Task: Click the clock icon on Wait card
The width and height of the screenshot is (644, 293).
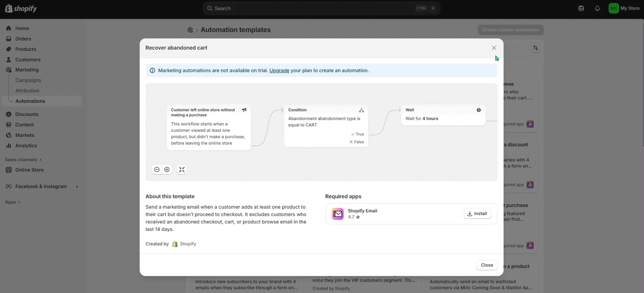Action: (479, 110)
